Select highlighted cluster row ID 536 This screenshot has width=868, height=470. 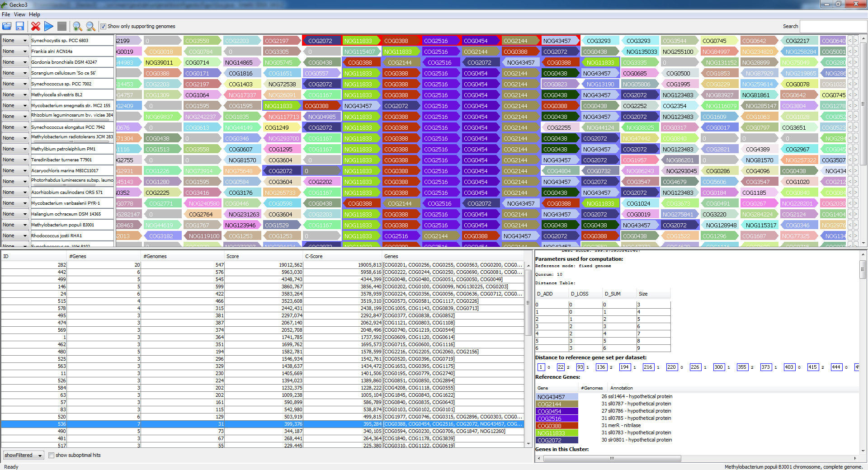click(x=262, y=424)
